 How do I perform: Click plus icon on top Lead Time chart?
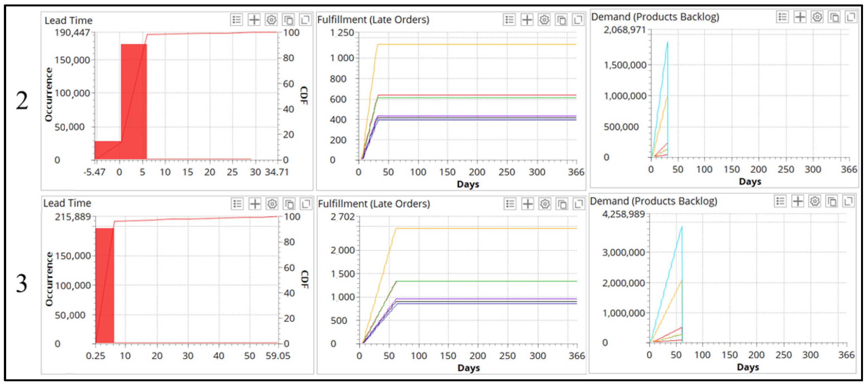tap(254, 19)
